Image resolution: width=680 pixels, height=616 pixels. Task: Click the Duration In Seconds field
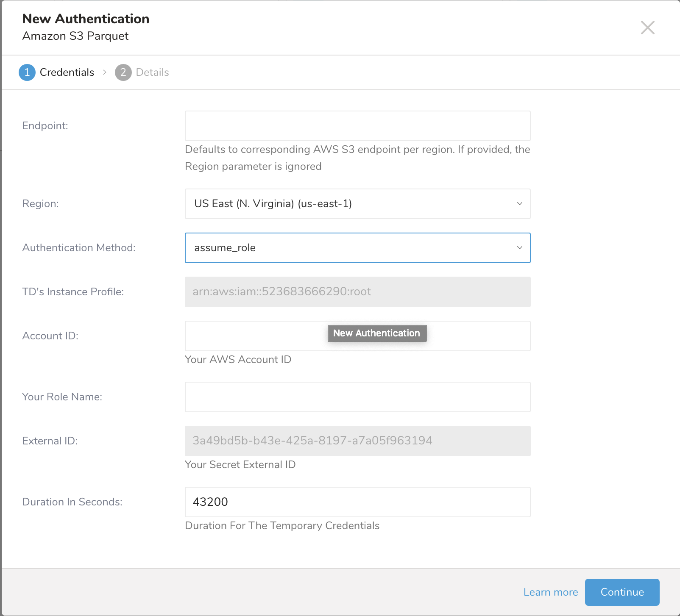coord(357,502)
